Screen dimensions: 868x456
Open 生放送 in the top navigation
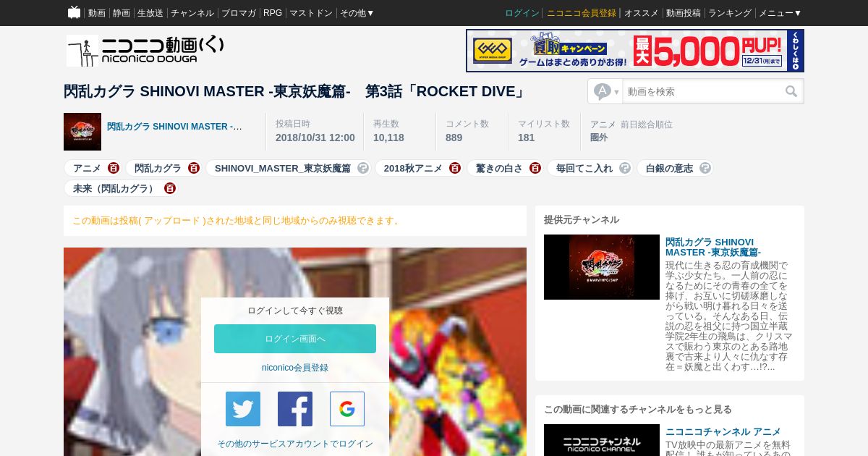coord(150,13)
